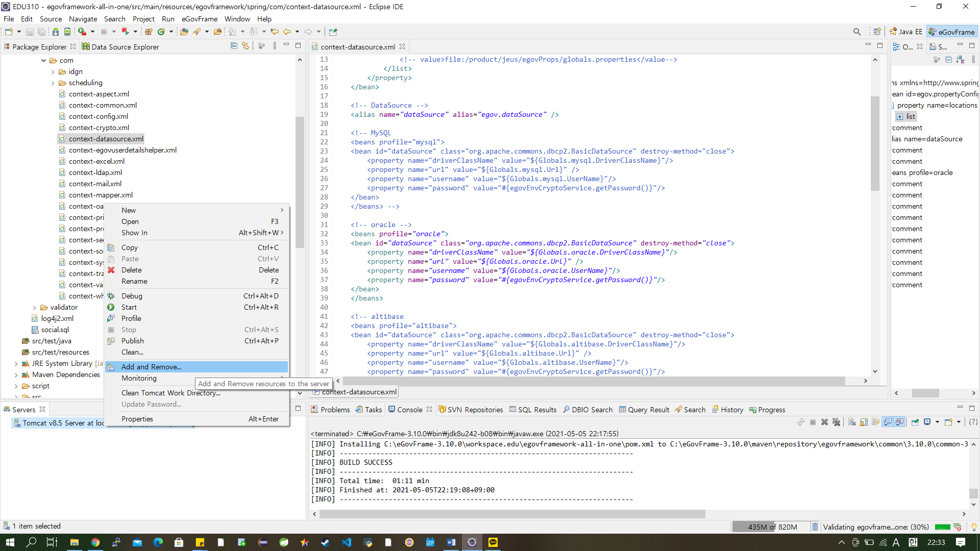
Task: Choose Clean Tomcat Work Directory... option
Action: click(170, 393)
